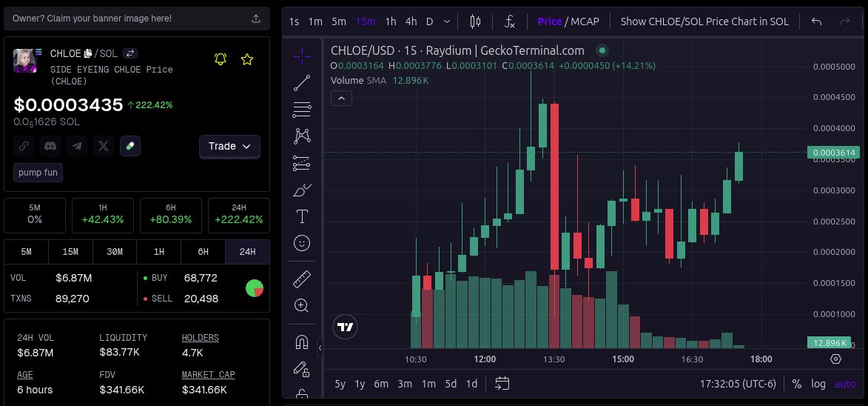
Task: Open the token website link icon
Action: (24, 146)
